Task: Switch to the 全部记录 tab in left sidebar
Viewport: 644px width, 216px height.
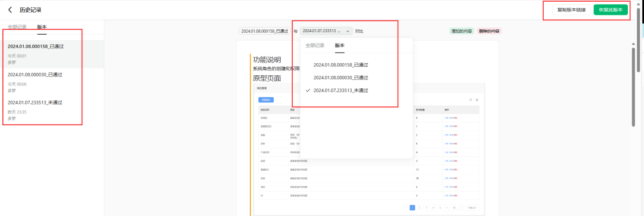Action: click(17, 27)
